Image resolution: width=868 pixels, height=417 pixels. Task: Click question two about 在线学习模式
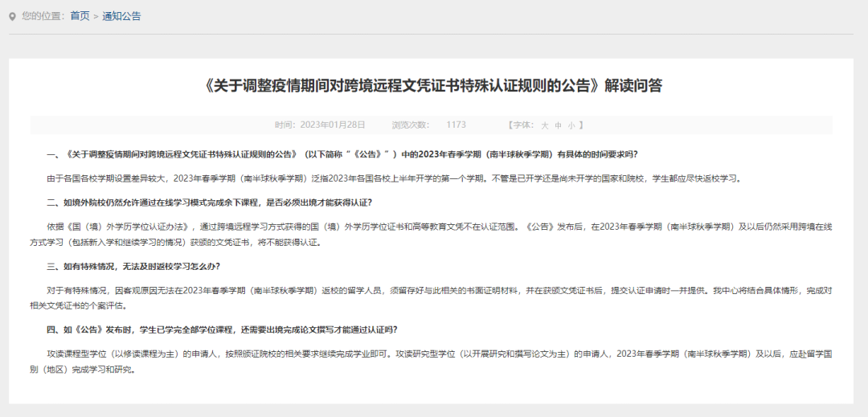pos(209,202)
